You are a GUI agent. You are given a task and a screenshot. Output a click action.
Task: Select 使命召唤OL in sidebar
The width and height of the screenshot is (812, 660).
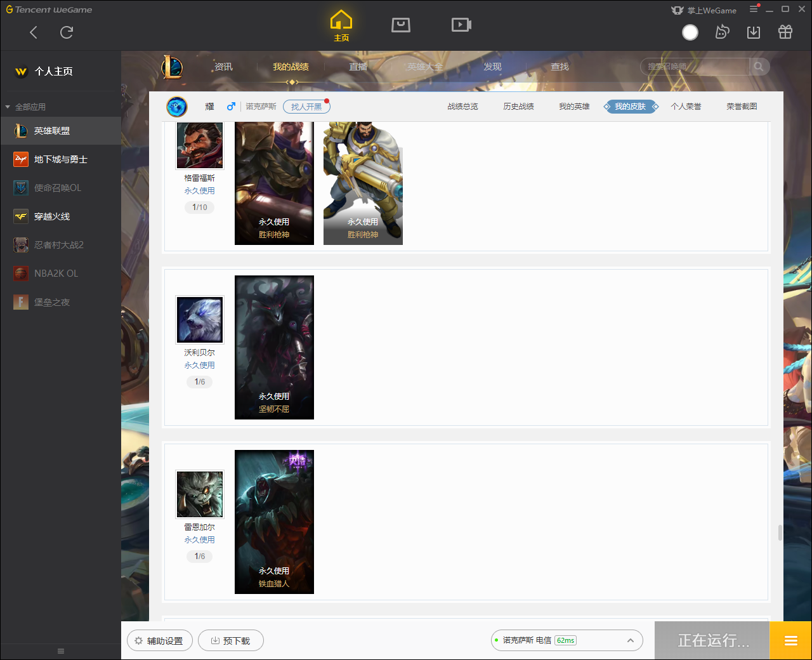[60, 188]
